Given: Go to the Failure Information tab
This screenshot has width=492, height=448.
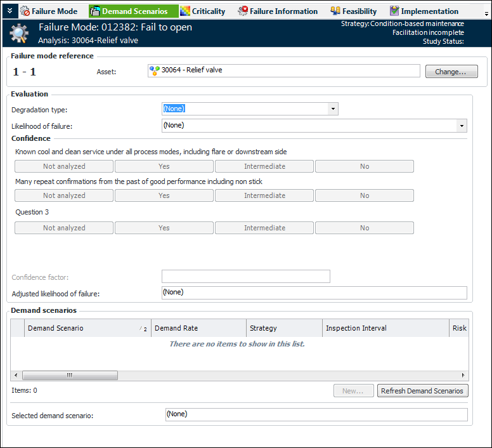Looking at the screenshot, I should click(278, 11).
